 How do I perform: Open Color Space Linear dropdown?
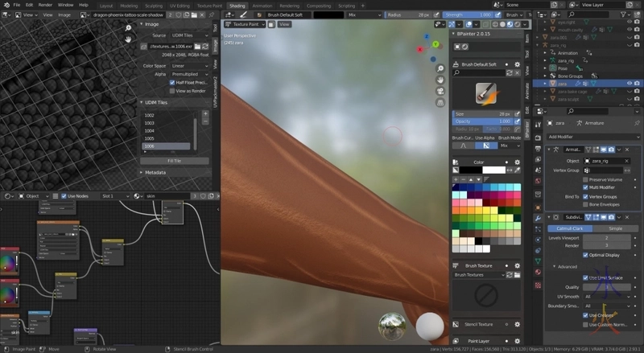pyautogui.click(x=190, y=66)
